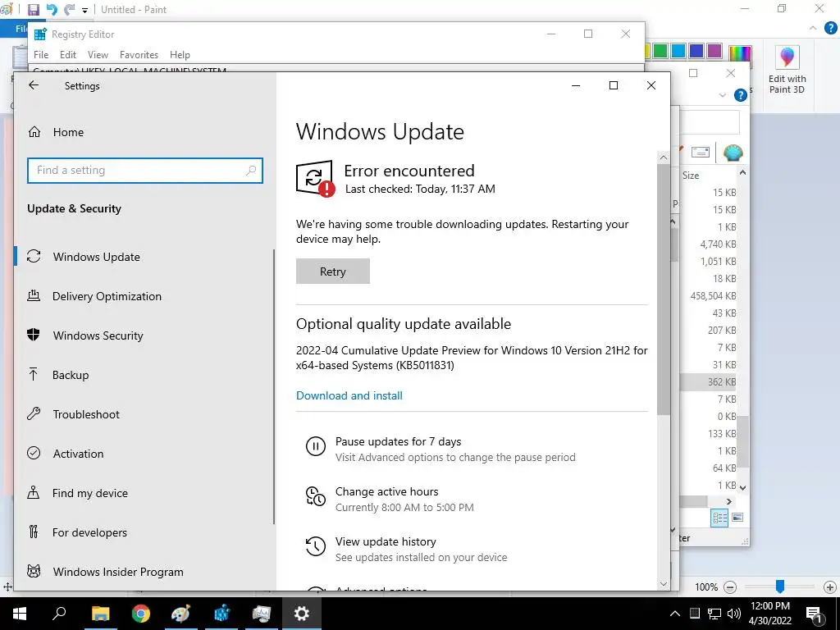Pick light blue color swatch in Paint
This screenshot has height=630, width=840.
point(678,51)
